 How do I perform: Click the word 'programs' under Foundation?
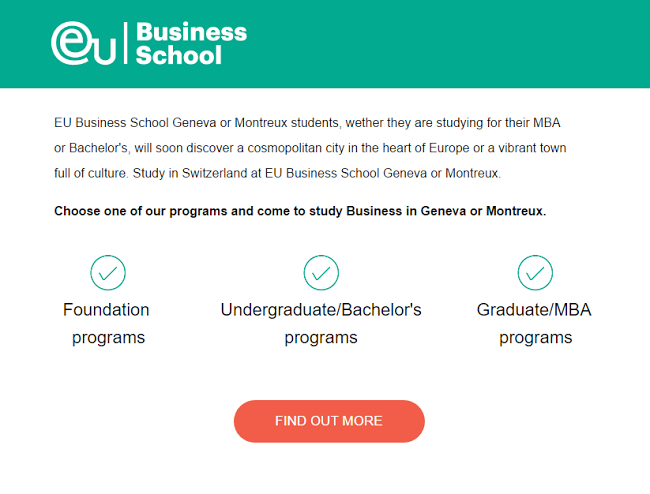pyautogui.click(x=108, y=338)
